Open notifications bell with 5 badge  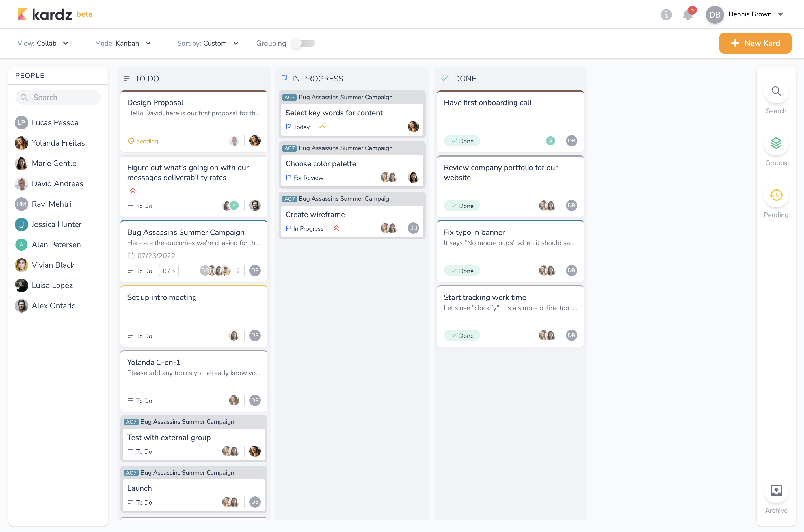click(x=689, y=14)
